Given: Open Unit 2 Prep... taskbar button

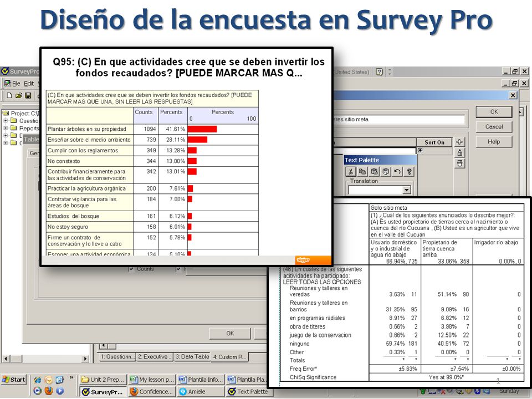Looking at the screenshot, I should tap(104, 380).
